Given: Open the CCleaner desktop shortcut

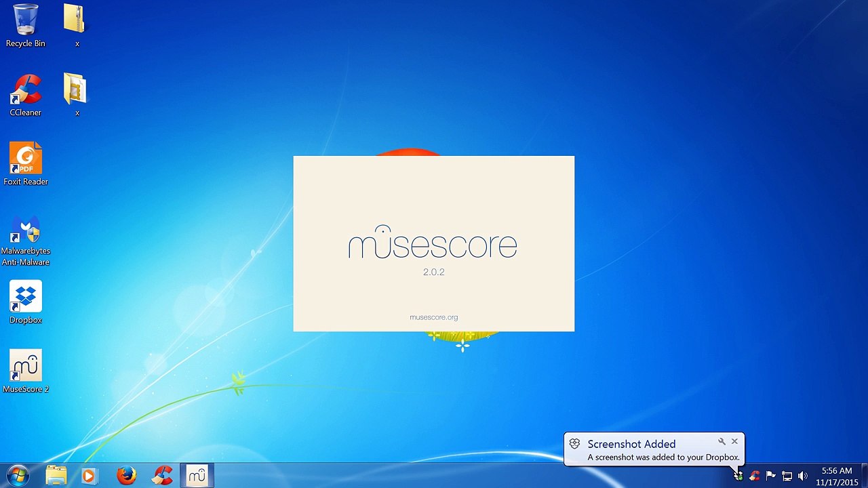Looking at the screenshot, I should 26,95.
